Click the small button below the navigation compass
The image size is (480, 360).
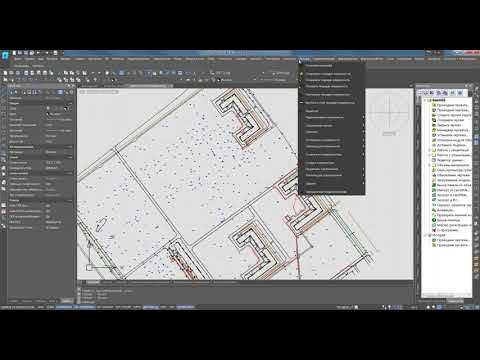(x=389, y=133)
